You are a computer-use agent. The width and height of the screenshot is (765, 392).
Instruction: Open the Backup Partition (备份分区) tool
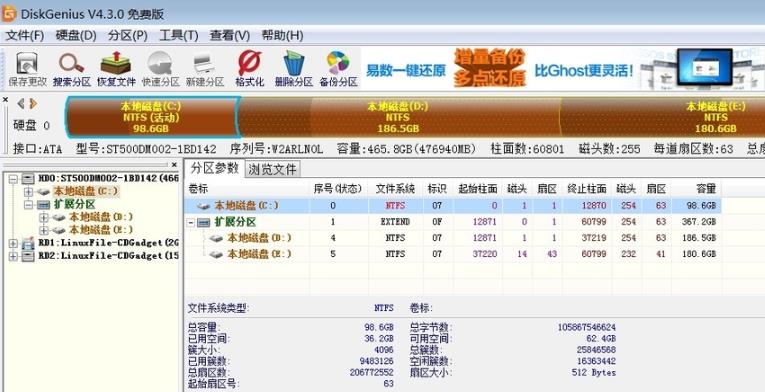338,63
